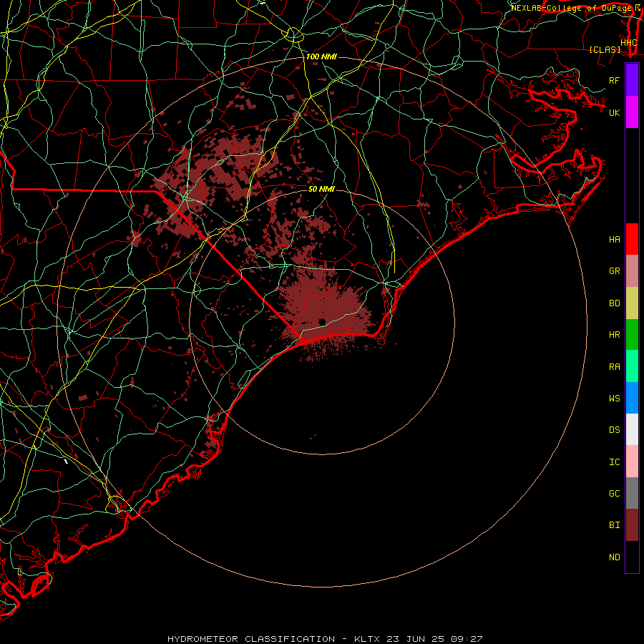Click the 09:27 timestamp
Image resolution: width=644 pixels, height=644 pixels.
[467, 639]
